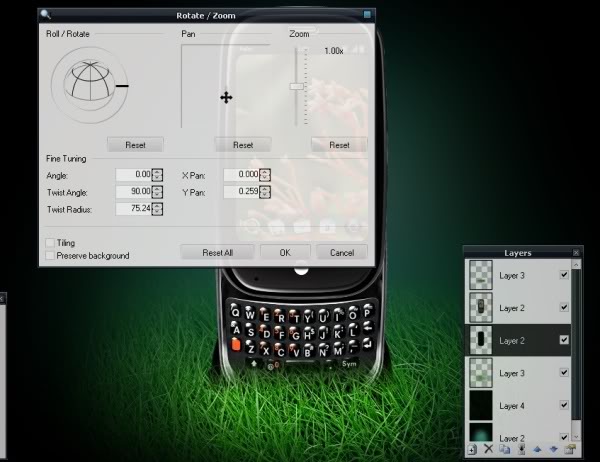Select grass thumbnail of Layer 3
This screenshot has height=462, width=600.
point(481,373)
